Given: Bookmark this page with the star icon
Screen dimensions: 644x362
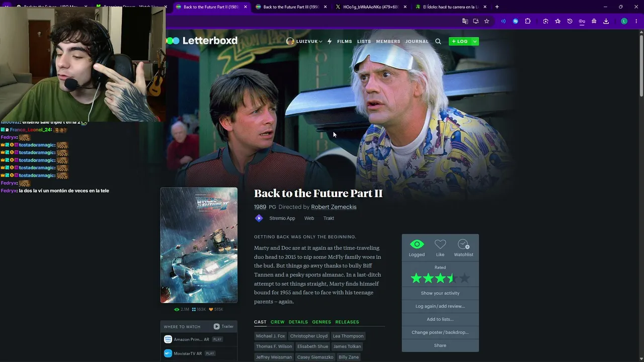Looking at the screenshot, I should 487,21.
